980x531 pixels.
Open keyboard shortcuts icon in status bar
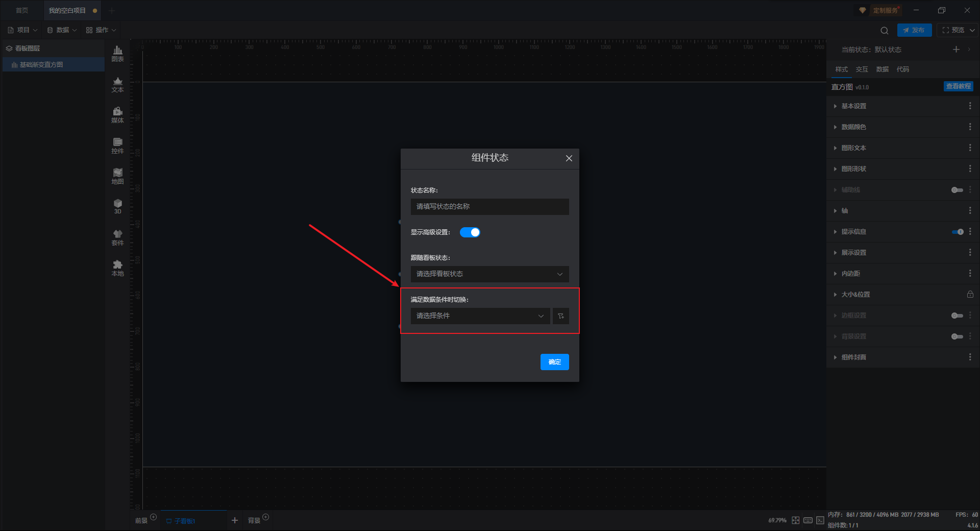tap(807, 520)
